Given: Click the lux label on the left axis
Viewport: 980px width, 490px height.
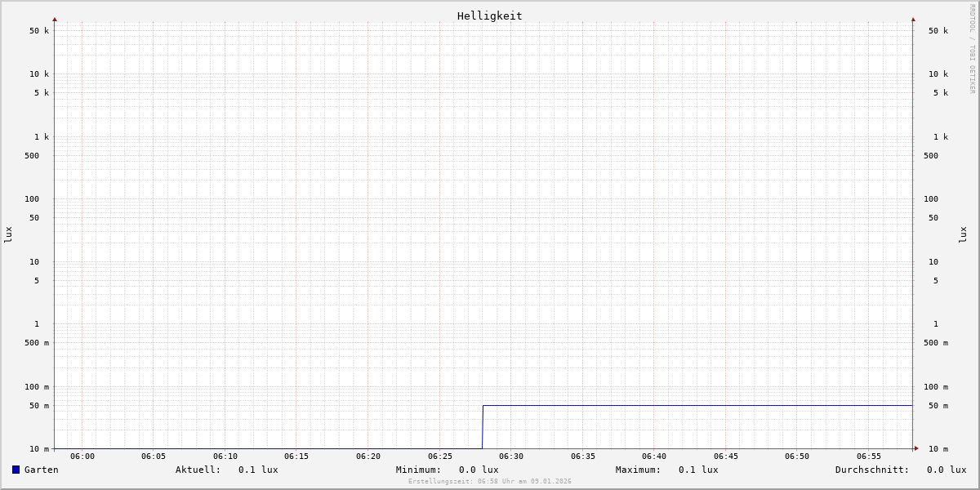Looking at the screenshot, I should [8, 234].
